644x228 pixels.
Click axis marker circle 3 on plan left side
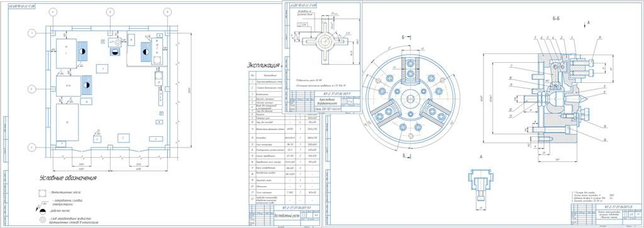click(31, 146)
